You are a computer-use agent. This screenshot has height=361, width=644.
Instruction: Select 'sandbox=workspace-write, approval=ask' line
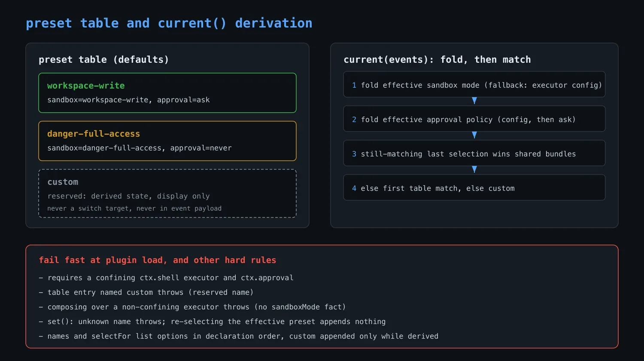pyautogui.click(x=128, y=100)
